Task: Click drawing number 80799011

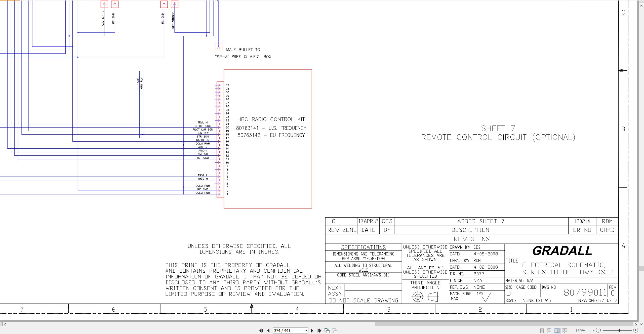Action: [x=585, y=292]
